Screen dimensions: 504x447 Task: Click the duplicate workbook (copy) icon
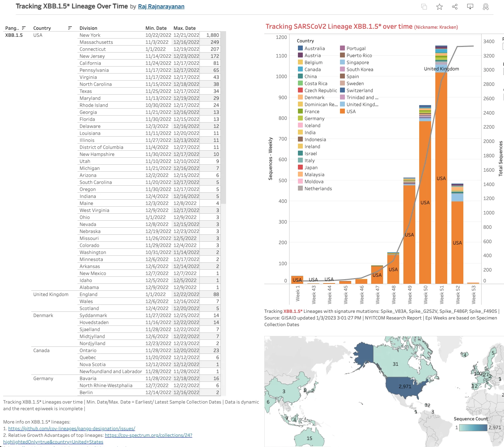(424, 7)
